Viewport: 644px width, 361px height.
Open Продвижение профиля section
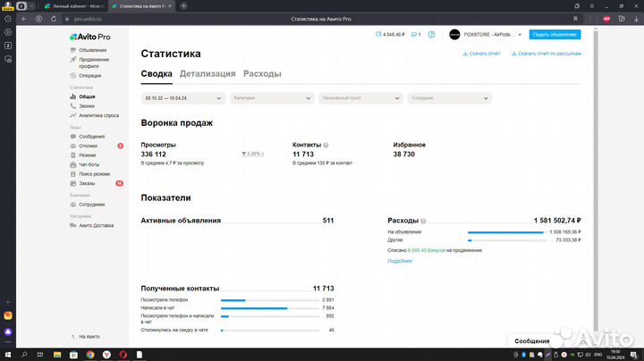pos(94,63)
